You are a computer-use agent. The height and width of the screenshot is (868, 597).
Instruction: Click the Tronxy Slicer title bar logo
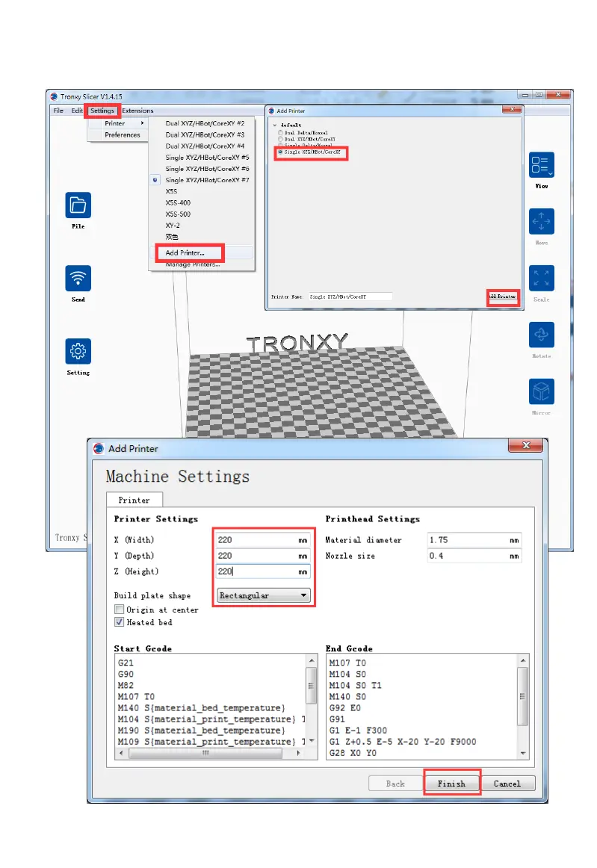[54, 96]
